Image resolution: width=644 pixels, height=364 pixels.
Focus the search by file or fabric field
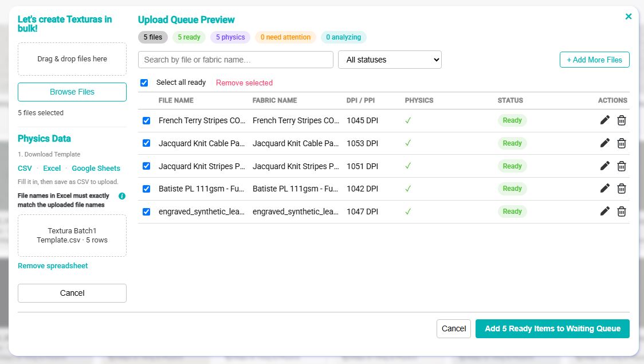click(x=235, y=60)
